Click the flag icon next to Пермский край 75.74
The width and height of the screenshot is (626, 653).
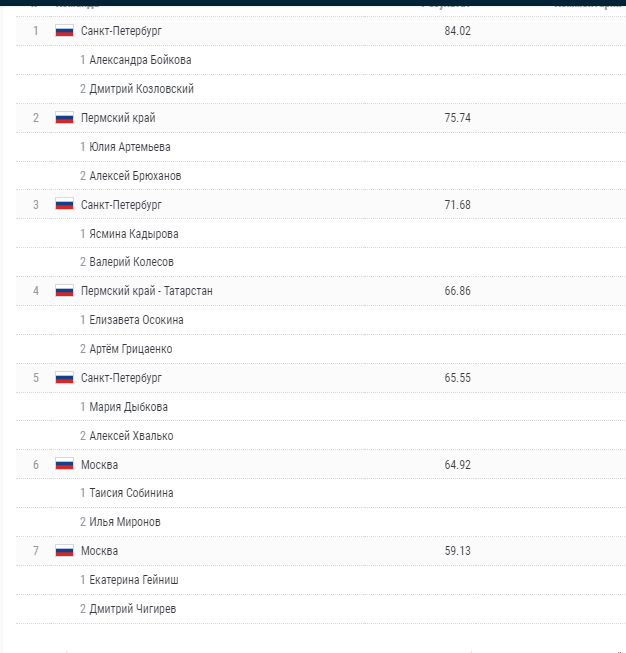click(65, 118)
